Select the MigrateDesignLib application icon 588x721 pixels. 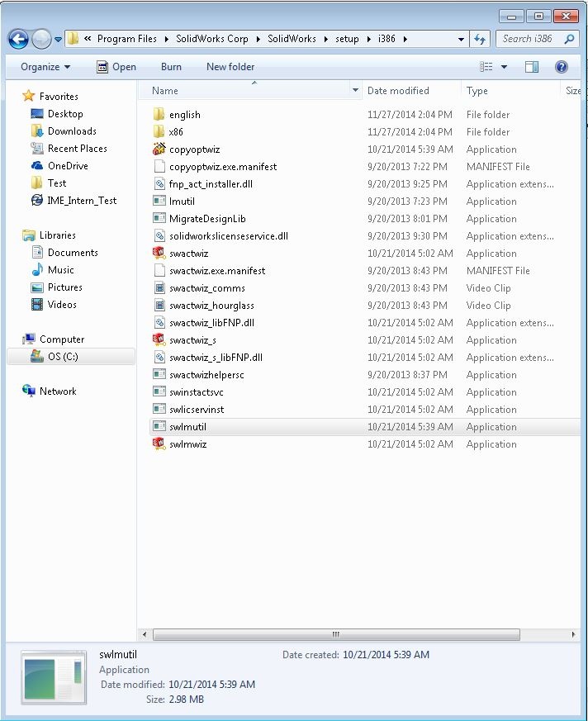point(159,218)
